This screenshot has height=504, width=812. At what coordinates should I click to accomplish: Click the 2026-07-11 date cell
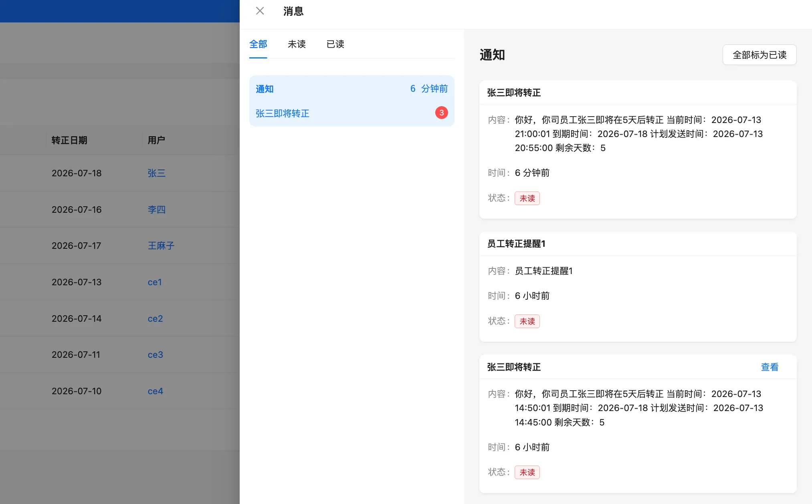click(76, 355)
